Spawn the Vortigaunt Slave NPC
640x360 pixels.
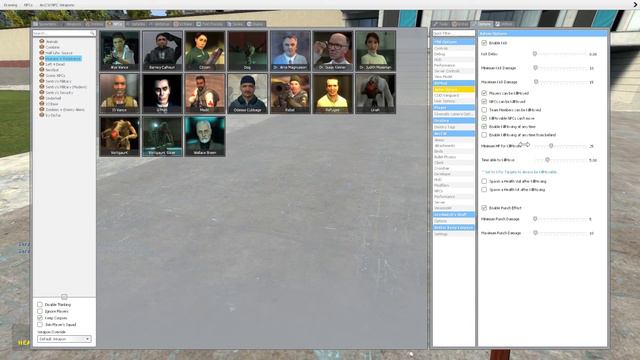point(162,136)
